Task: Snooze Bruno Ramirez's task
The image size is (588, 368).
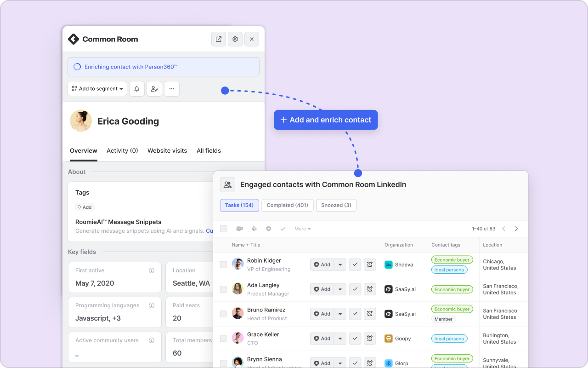Action: point(370,314)
